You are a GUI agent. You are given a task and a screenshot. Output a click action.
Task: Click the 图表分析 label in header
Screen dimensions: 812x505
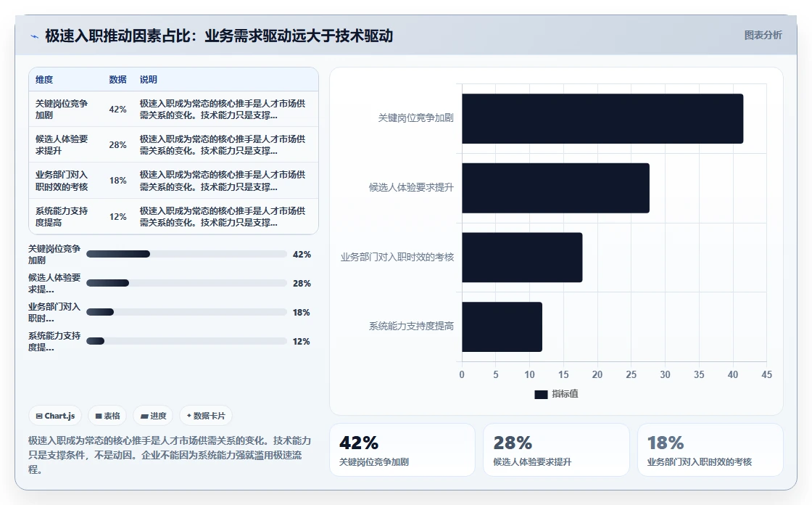click(763, 36)
